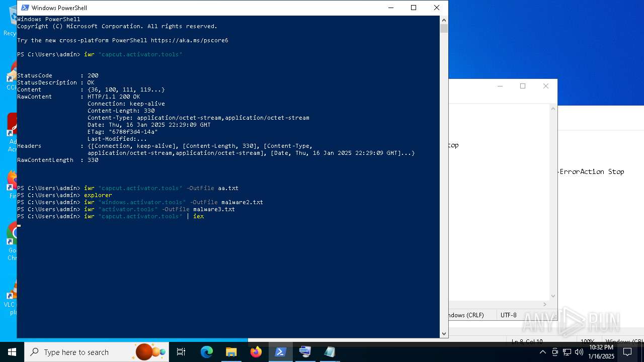Viewport: 644px width, 362px height.
Task: Click the PowerShell icon in the title bar
Action: [25, 8]
